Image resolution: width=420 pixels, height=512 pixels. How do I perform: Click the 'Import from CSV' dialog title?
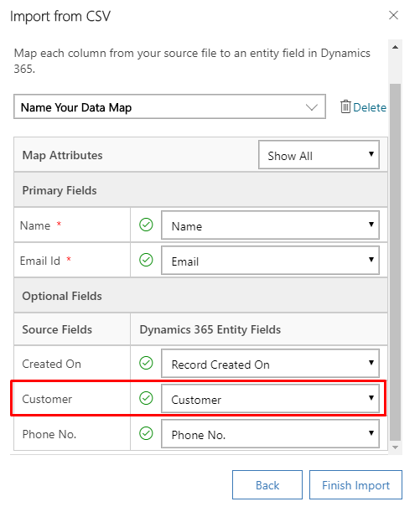click(60, 16)
